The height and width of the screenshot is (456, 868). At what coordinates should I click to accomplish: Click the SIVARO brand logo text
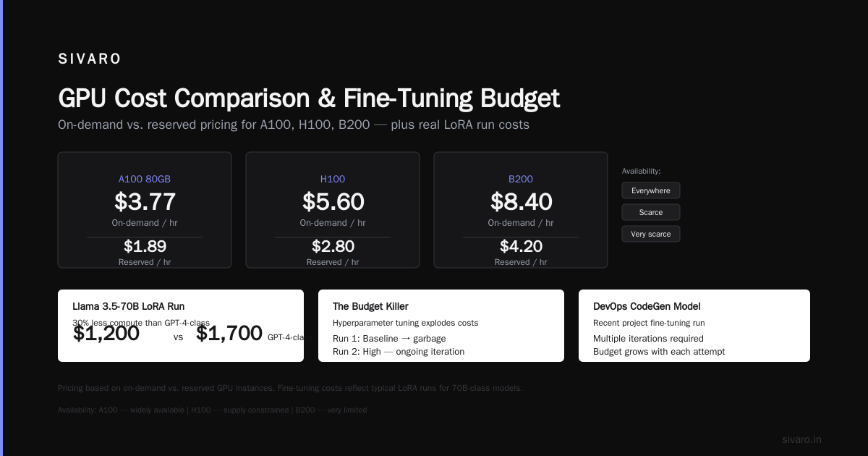coord(90,59)
